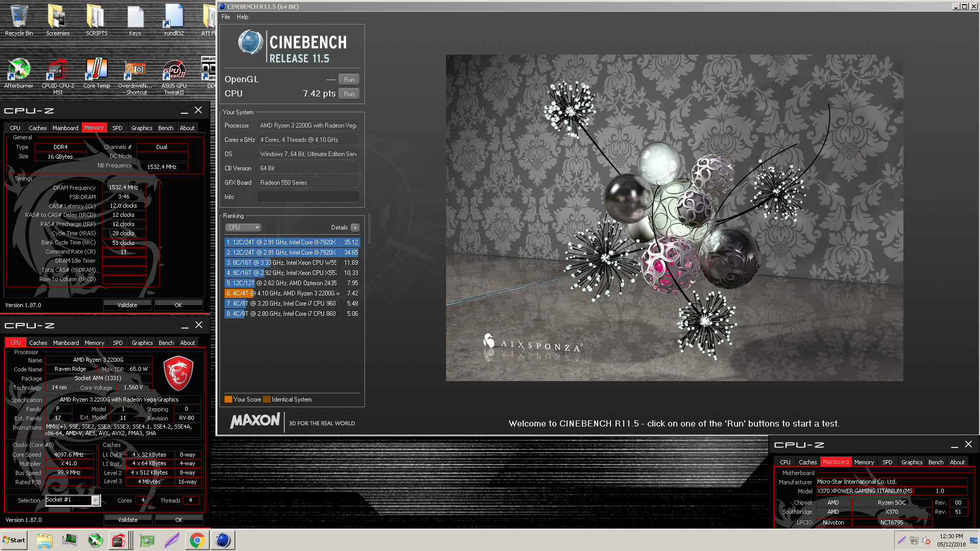The height and width of the screenshot is (551, 980).
Task: Select ranking row 4 Intel Xeon X55
Action: point(292,273)
